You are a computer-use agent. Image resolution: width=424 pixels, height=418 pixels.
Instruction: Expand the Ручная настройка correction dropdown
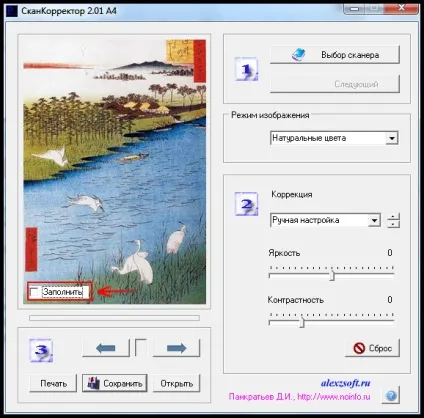pyautogui.click(x=374, y=220)
